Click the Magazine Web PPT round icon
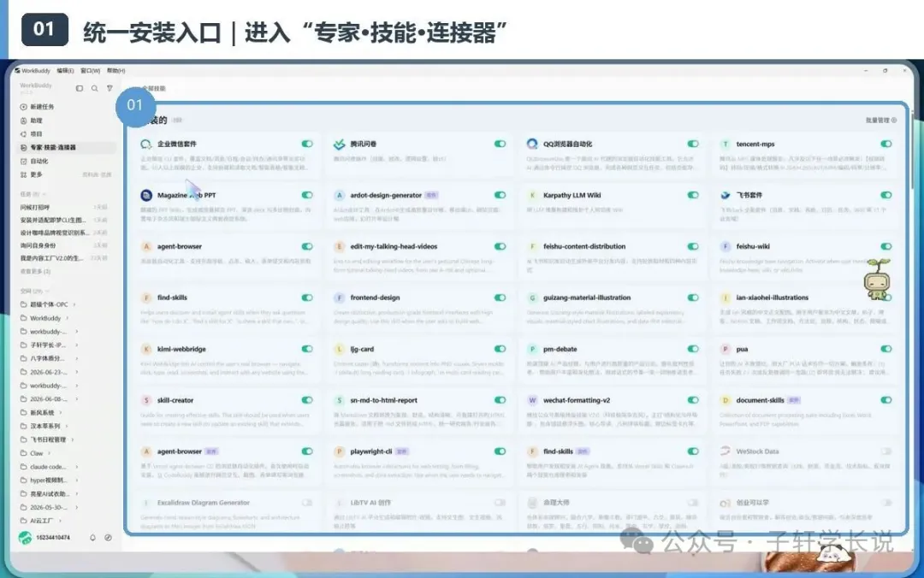Screen dimensions: 924x578 tap(146, 195)
